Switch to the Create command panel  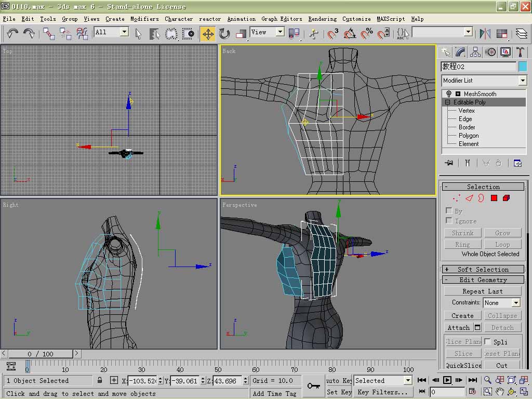[x=445, y=52]
